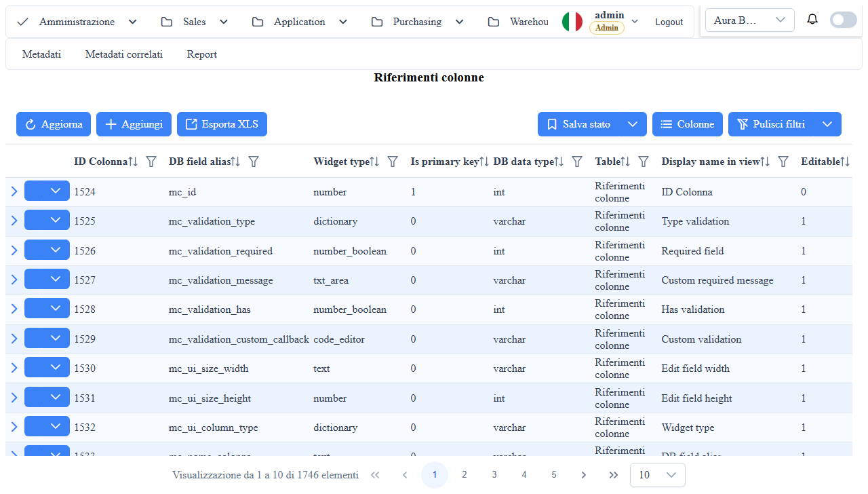Expand the Pulisci filtri dropdown arrow
This screenshot has height=494, width=868.
pos(827,124)
